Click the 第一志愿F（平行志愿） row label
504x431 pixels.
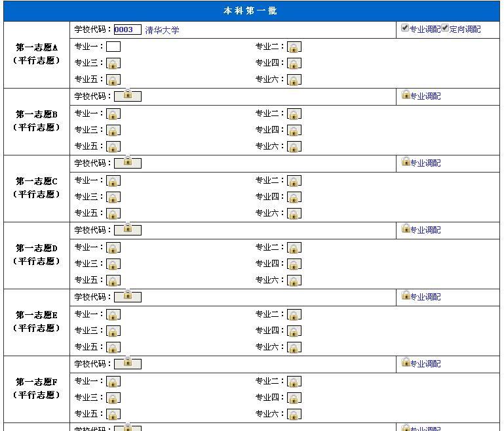[x=36, y=388]
